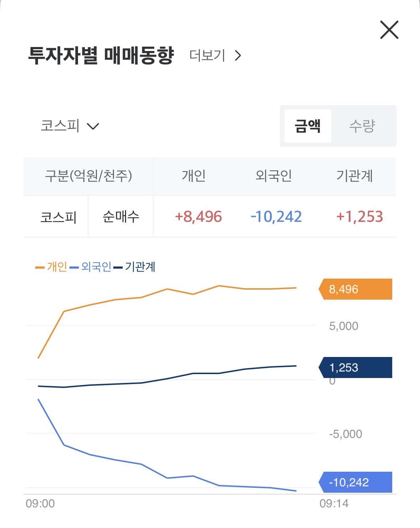Switch to the 금액 amount view
The height and width of the screenshot is (528, 420).
click(x=308, y=126)
